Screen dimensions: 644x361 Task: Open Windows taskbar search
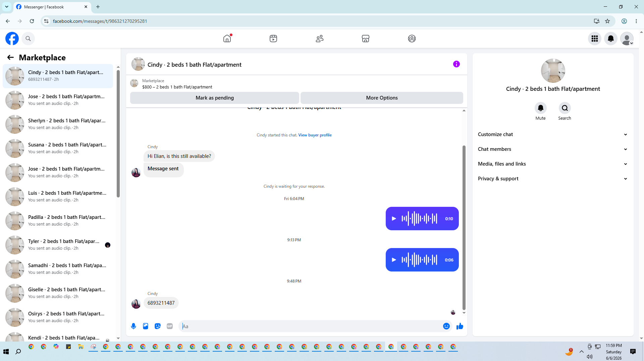click(x=18, y=352)
